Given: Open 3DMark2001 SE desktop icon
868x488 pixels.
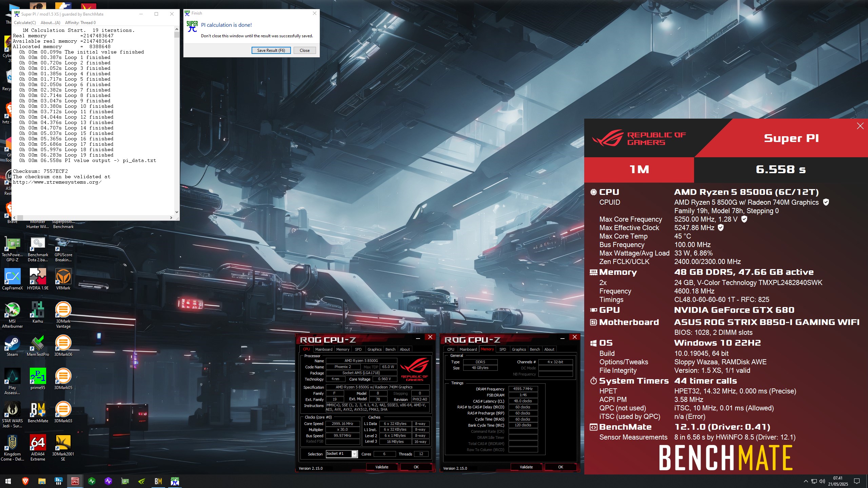Looking at the screenshot, I should click(x=63, y=448).
